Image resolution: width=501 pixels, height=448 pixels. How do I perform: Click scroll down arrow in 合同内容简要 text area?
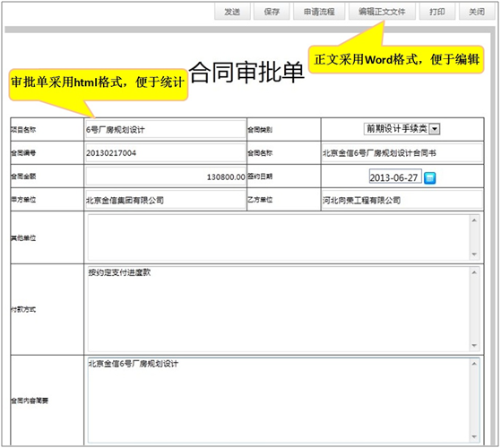click(x=474, y=436)
